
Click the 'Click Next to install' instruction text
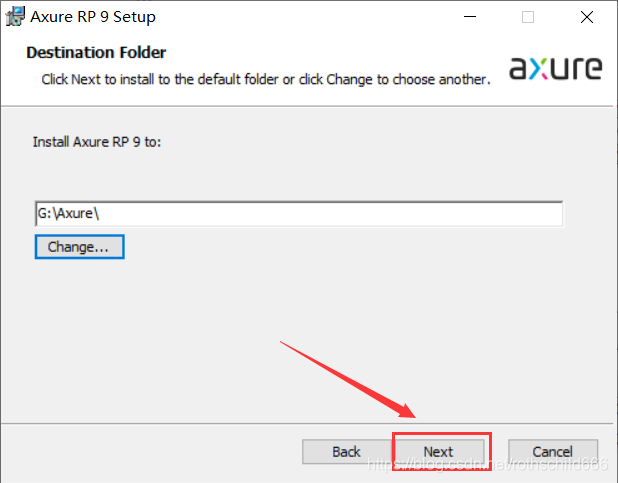(265, 78)
